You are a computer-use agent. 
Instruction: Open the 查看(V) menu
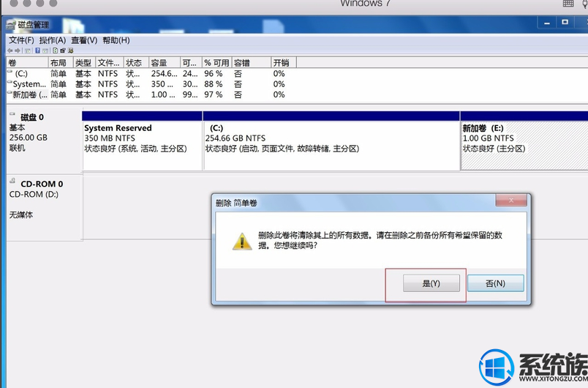[x=84, y=40]
